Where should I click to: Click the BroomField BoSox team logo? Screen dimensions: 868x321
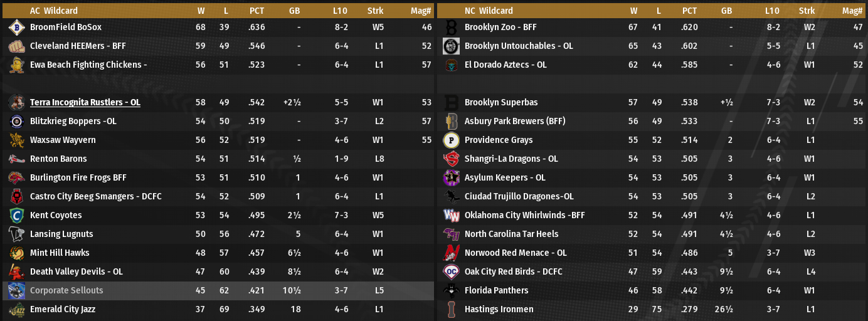tap(16, 28)
